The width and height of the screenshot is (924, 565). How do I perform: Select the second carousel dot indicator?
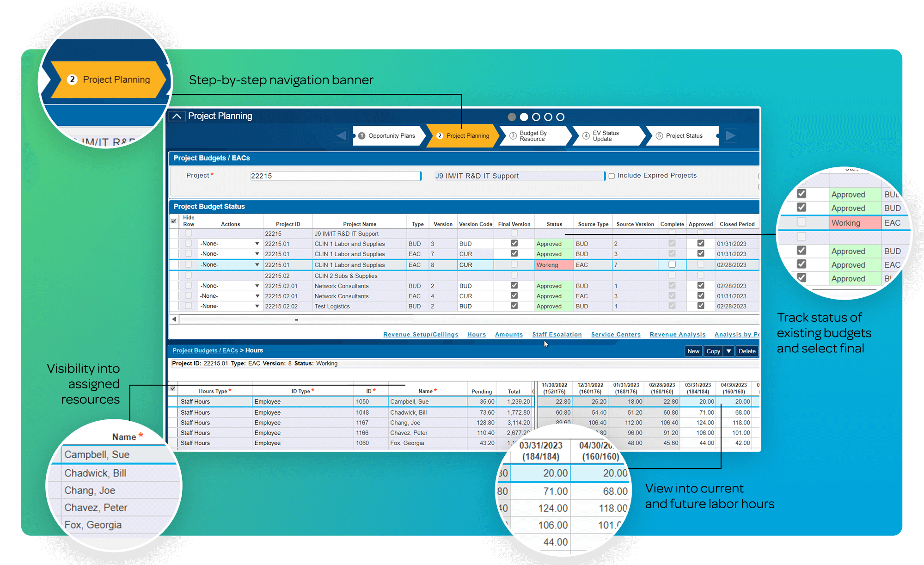point(524,117)
